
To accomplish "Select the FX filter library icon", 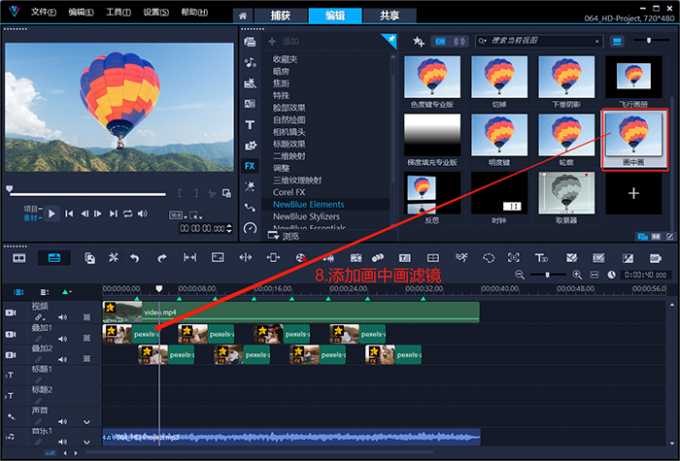I will click(250, 166).
